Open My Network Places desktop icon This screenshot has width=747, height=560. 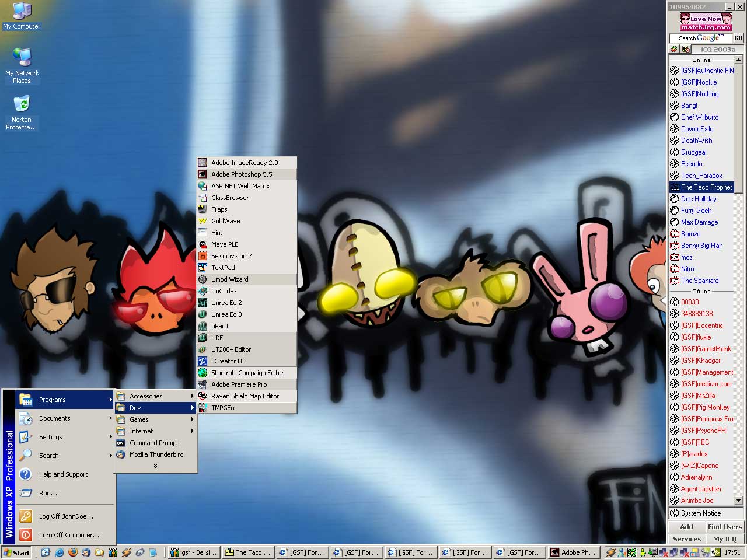[x=22, y=65]
